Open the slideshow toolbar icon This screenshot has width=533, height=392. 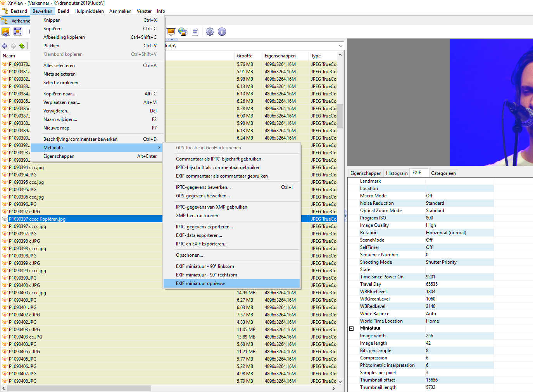coord(171,32)
